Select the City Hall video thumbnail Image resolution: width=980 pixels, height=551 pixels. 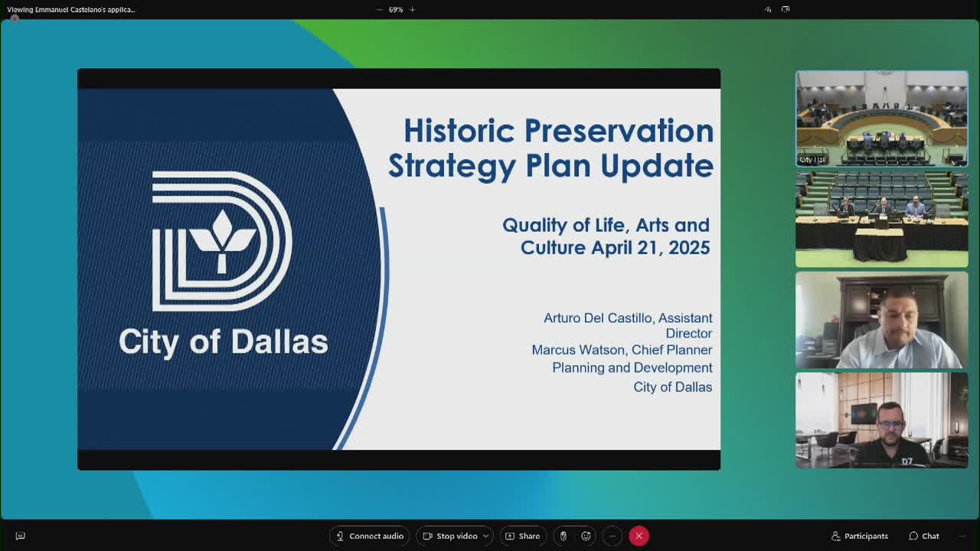click(x=881, y=119)
